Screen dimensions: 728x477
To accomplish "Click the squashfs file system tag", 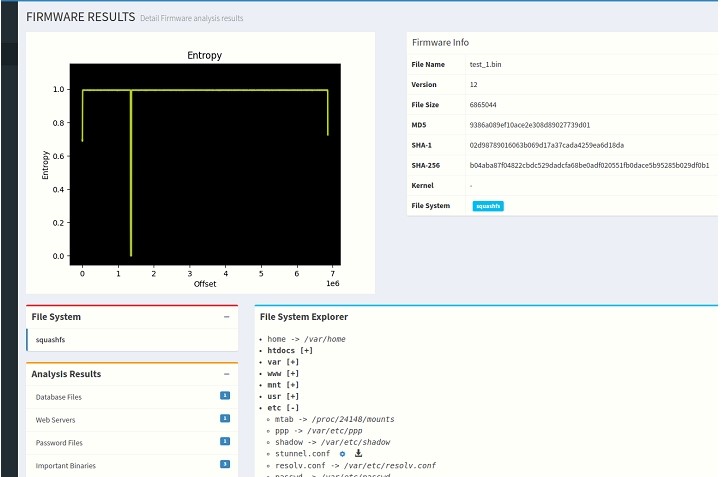I will [488, 206].
